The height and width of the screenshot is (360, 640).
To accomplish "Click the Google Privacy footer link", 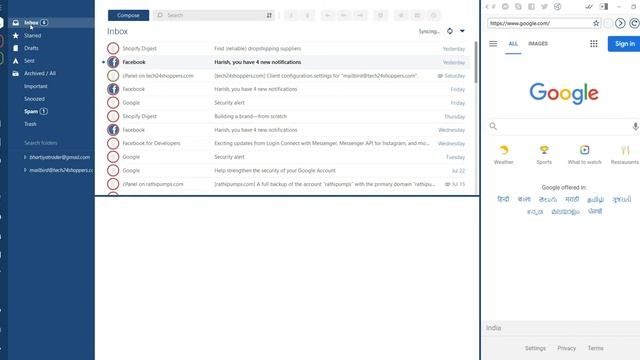I will pyautogui.click(x=567, y=348).
